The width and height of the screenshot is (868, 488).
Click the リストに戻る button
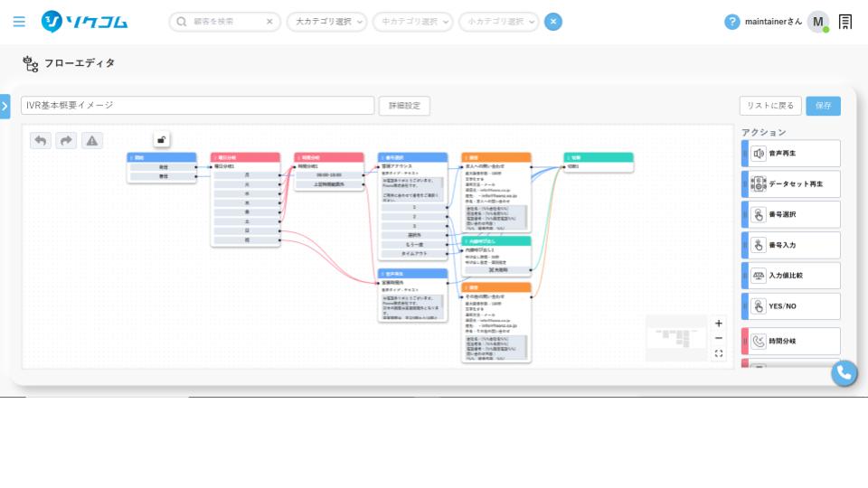pos(769,106)
